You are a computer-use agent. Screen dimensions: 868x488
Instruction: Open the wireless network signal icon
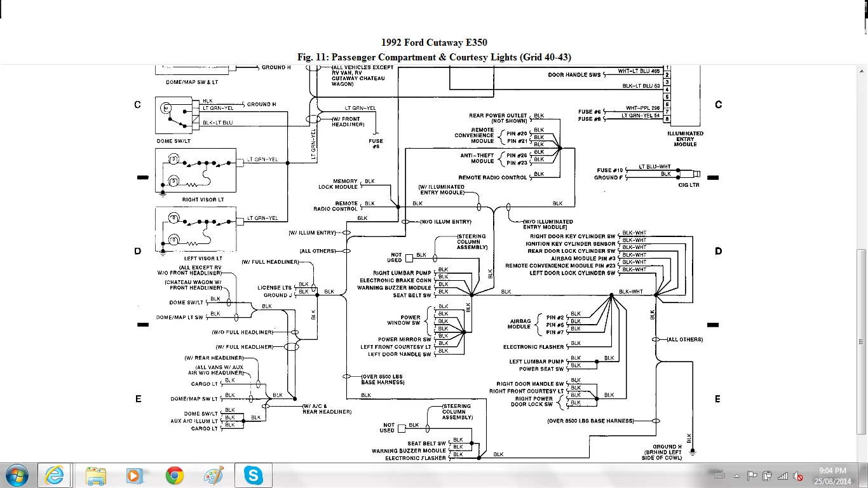click(783, 476)
